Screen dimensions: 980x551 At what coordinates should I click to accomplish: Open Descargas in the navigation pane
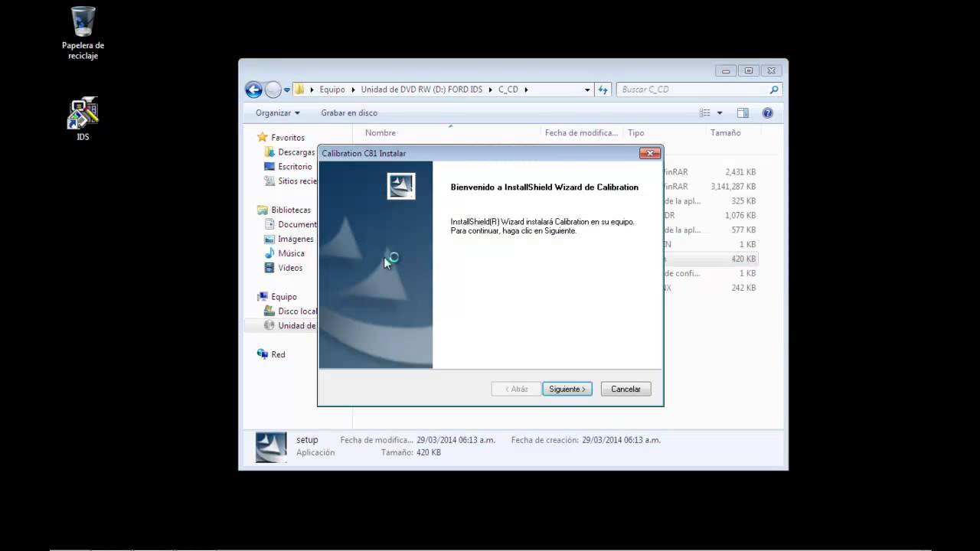pos(296,152)
